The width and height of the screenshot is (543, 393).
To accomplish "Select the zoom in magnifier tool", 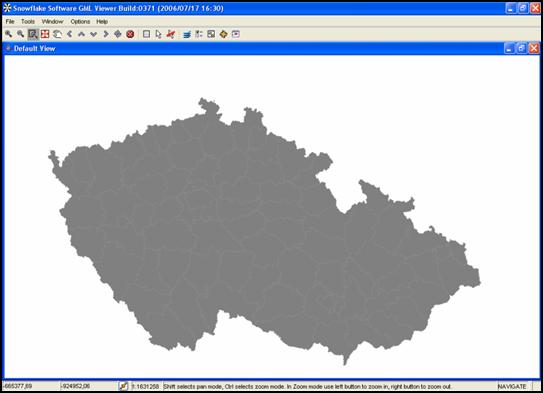I will coord(9,34).
